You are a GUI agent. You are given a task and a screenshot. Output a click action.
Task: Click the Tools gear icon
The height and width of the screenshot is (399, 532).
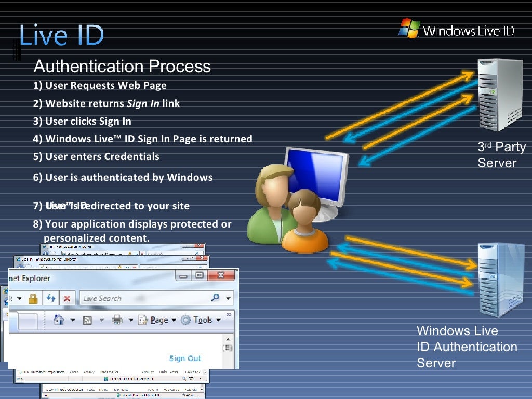(185, 320)
